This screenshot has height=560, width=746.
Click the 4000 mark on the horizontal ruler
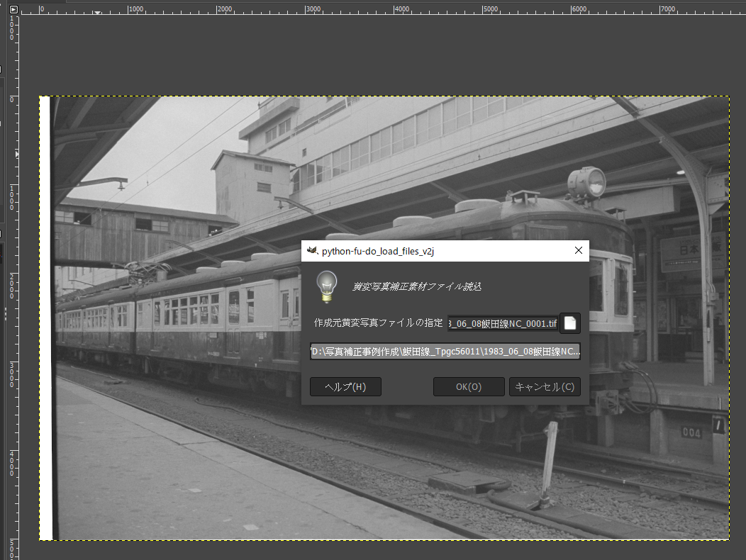(401, 9)
